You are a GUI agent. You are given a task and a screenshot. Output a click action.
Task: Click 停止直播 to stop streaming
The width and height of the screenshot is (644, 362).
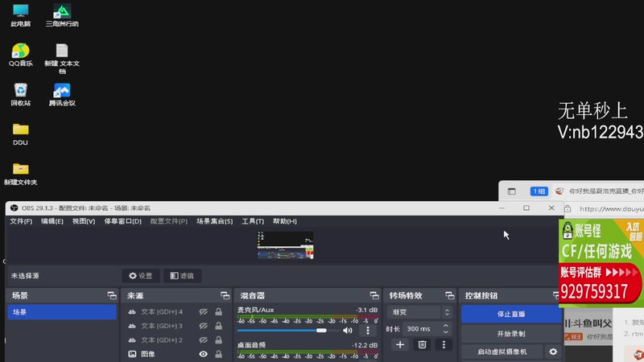point(511,314)
